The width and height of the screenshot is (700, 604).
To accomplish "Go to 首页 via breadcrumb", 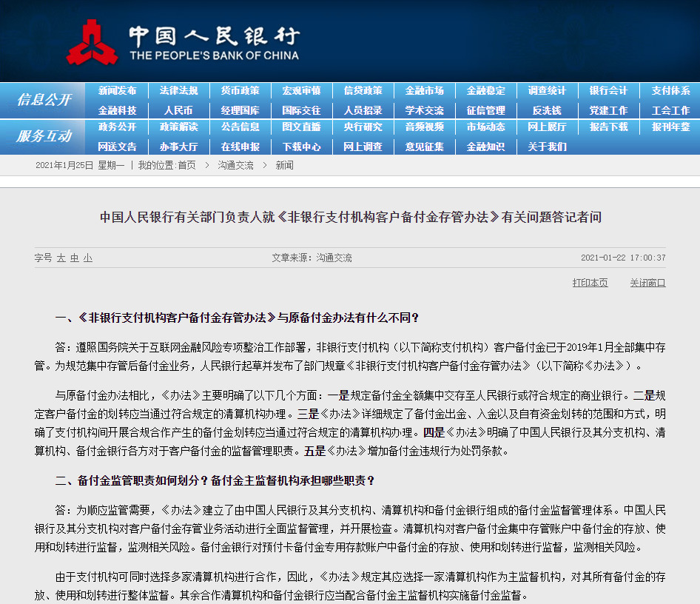I will pos(186,166).
